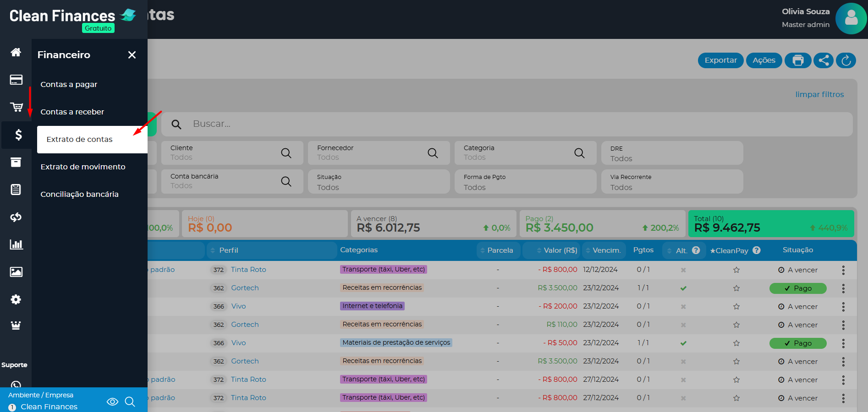Open the Forma de Pgto filter dropdown
The image size is (868, 412).
(x=525, y=182)
